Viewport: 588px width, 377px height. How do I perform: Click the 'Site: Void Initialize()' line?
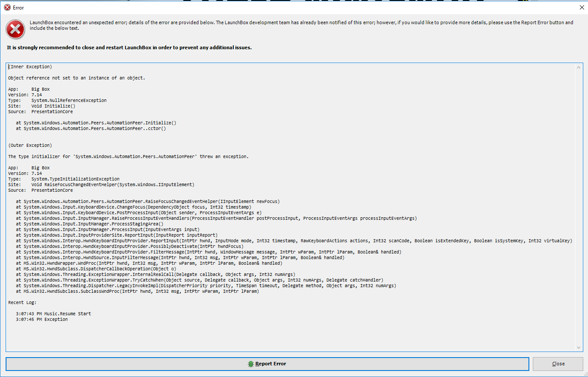[42, 106]
